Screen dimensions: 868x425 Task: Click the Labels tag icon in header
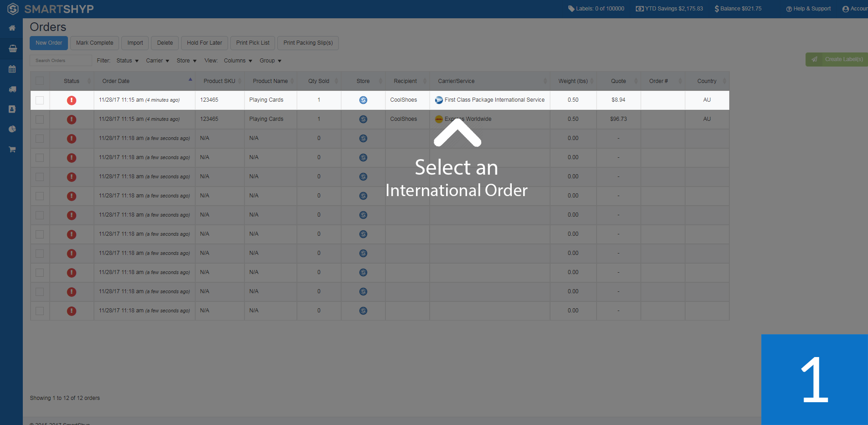[571, 9]
